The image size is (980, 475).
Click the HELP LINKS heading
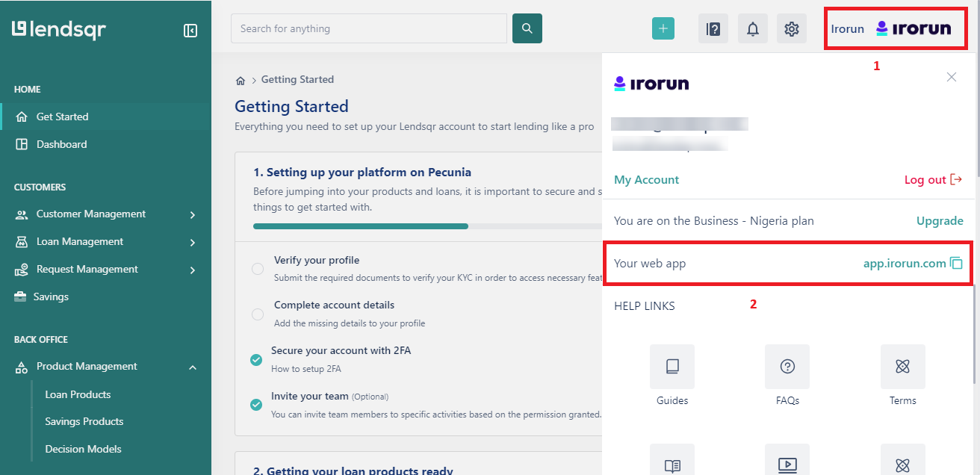click(645, 305)
